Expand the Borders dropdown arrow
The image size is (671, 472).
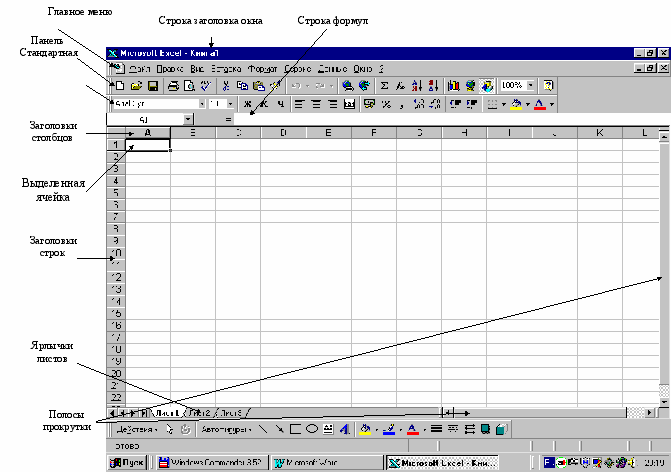point(503,104)
